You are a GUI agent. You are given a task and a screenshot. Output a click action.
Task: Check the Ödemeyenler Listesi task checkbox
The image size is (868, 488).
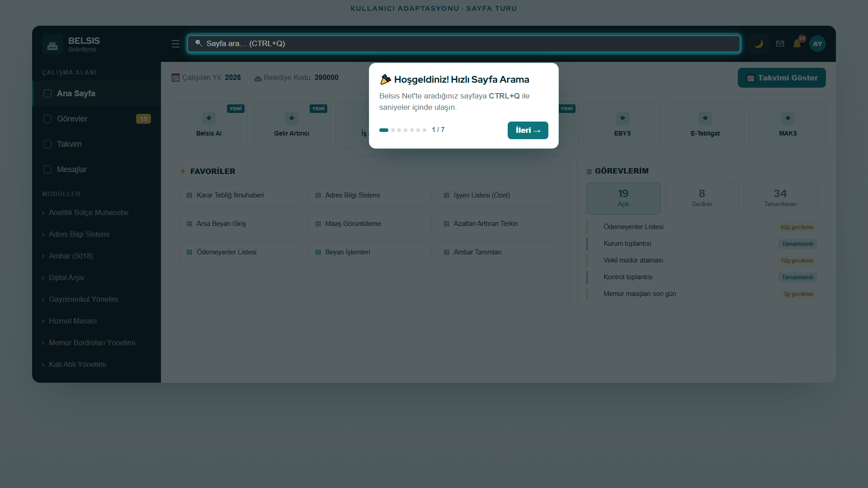595,227
